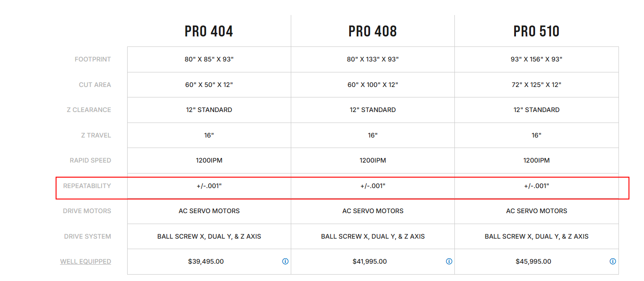The image size is (644, 281).
Task: Click the PRO 404 column heading
Action: click(x=209, y=31)
